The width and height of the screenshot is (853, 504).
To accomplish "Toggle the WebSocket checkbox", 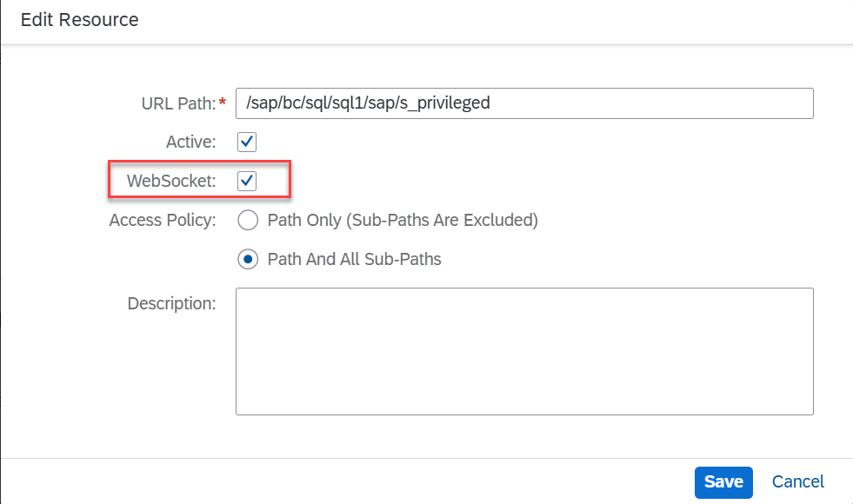I will pos(247,181).
